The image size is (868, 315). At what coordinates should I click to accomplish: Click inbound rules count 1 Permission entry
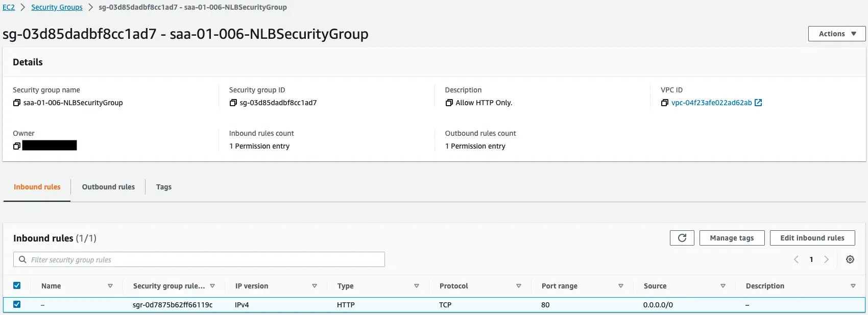pyautogui.click(x=259, y=146)
